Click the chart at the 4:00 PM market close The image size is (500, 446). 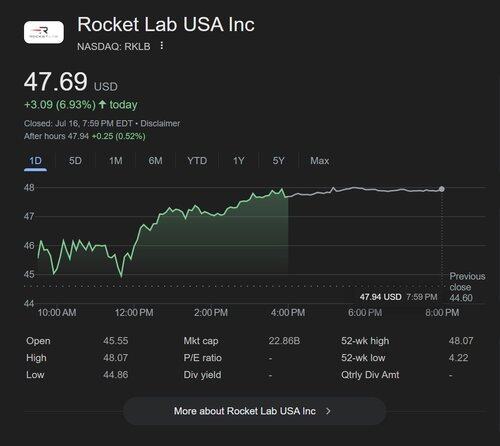[x=288, y=197]
